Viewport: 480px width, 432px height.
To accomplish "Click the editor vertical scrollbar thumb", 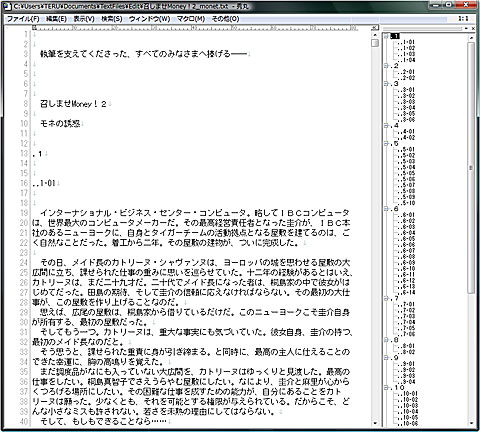I will coord(375,43).
